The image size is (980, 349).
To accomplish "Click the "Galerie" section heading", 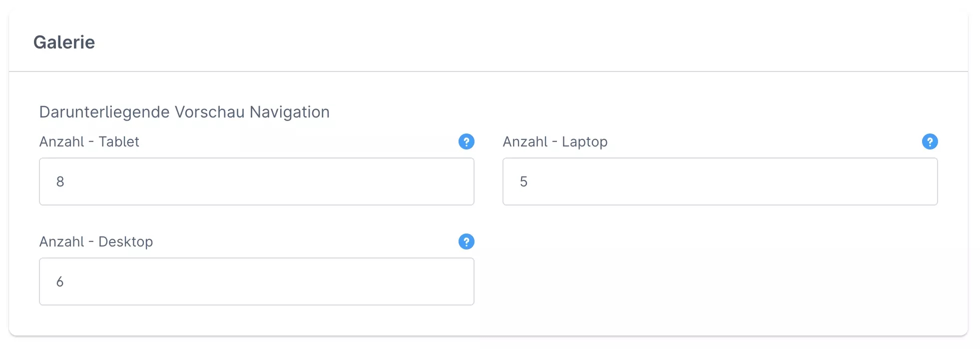I will 64,42.
